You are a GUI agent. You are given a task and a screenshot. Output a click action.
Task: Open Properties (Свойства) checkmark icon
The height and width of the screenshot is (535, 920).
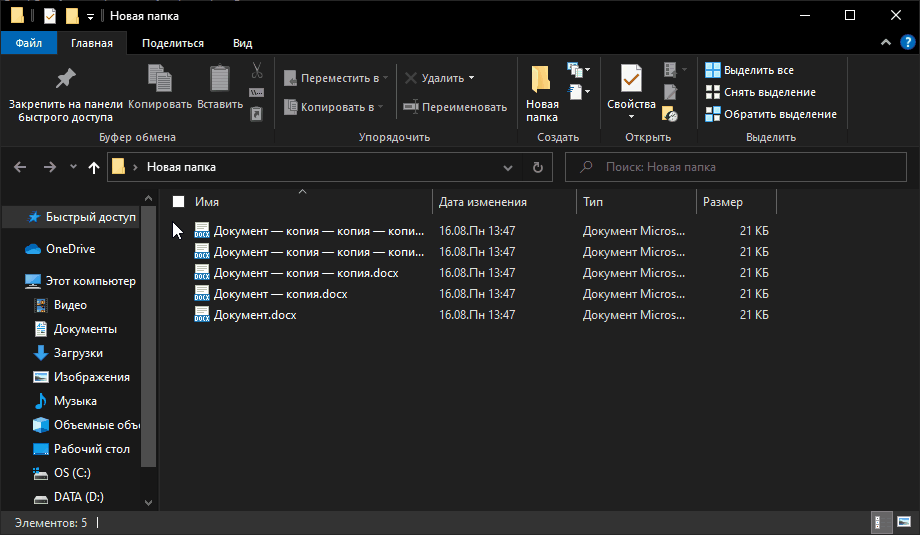click(x=631, y=79)
